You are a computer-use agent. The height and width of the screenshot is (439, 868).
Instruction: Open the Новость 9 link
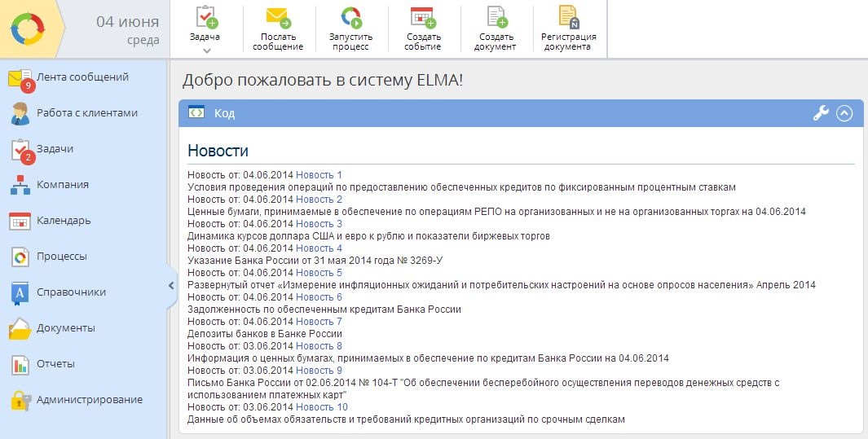pos(319,370)
